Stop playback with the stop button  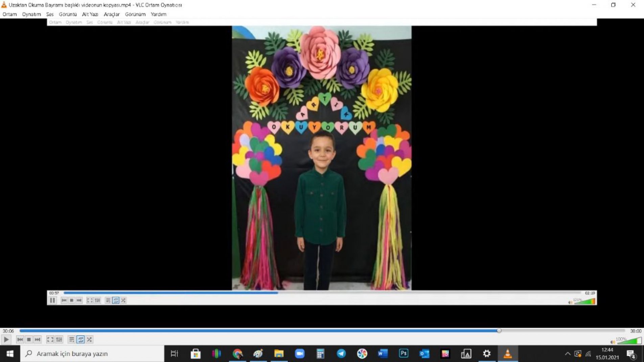tap(29, 339)
